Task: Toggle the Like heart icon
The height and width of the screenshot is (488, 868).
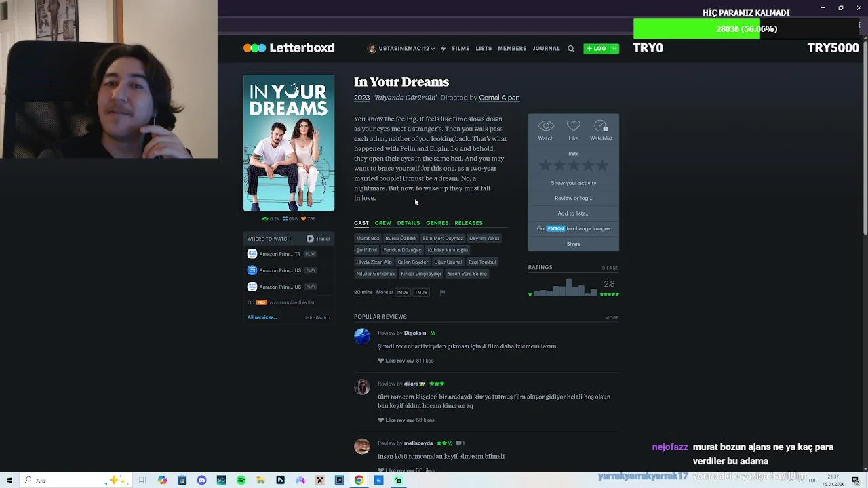Action: [574, 127]
